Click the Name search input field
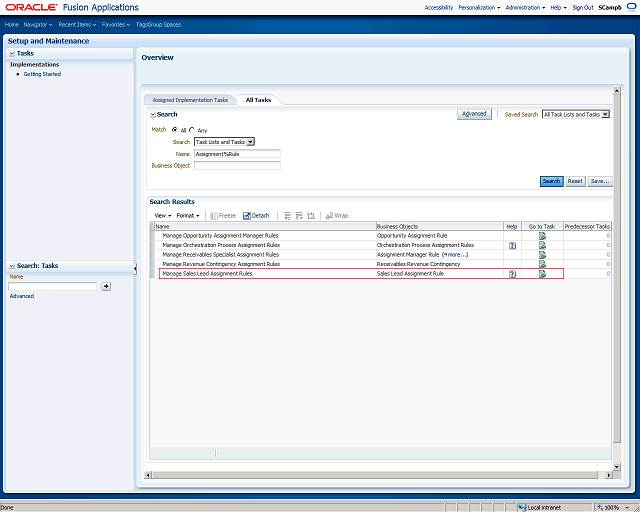640x512 pixels. 237,154
